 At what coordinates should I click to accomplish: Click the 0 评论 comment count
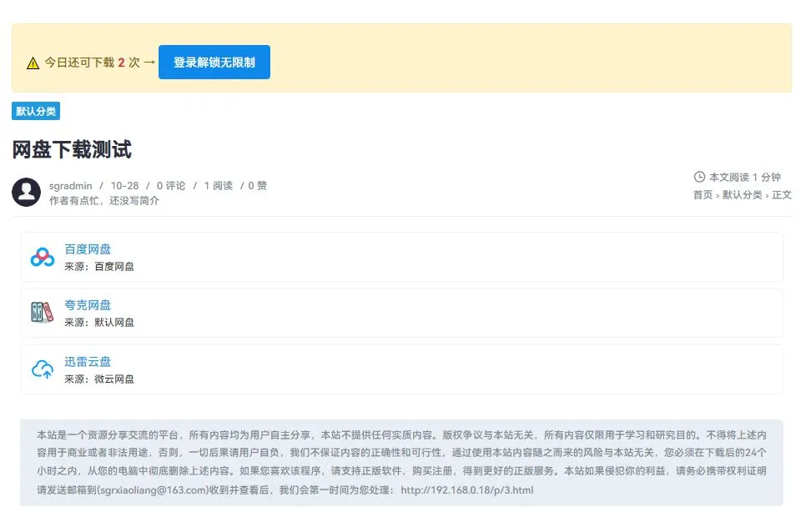click(171, 186)
